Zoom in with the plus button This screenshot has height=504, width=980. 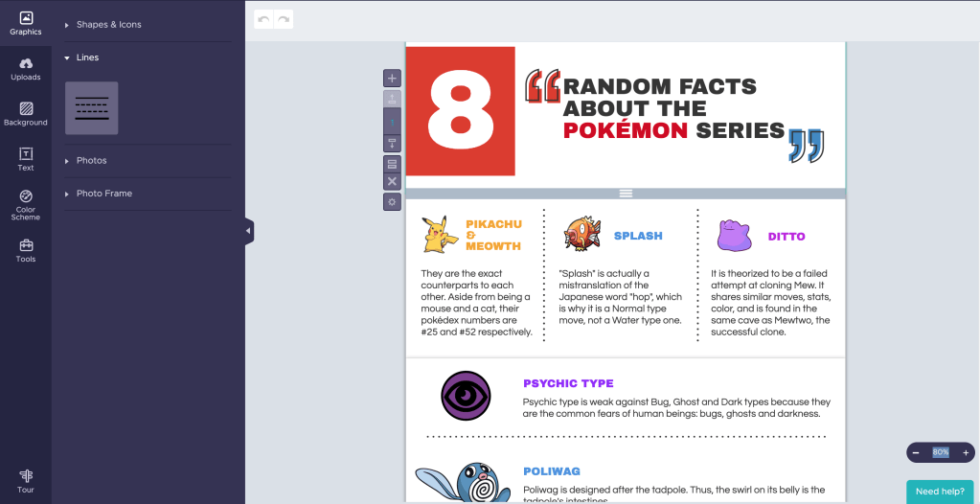pyautogui.click(x=966, y=452)
